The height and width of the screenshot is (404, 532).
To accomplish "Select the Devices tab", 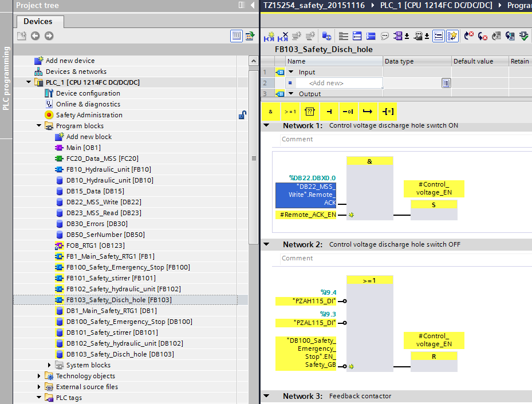I will pyautogui.click(x=38, y=21).
